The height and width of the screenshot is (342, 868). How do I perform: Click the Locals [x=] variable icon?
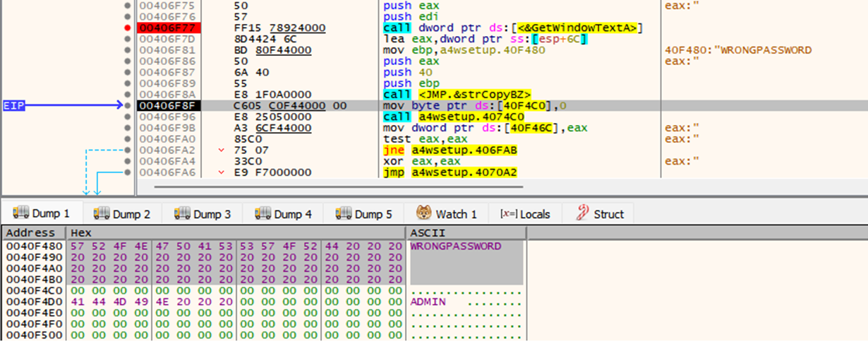click(x=507, y=213)
